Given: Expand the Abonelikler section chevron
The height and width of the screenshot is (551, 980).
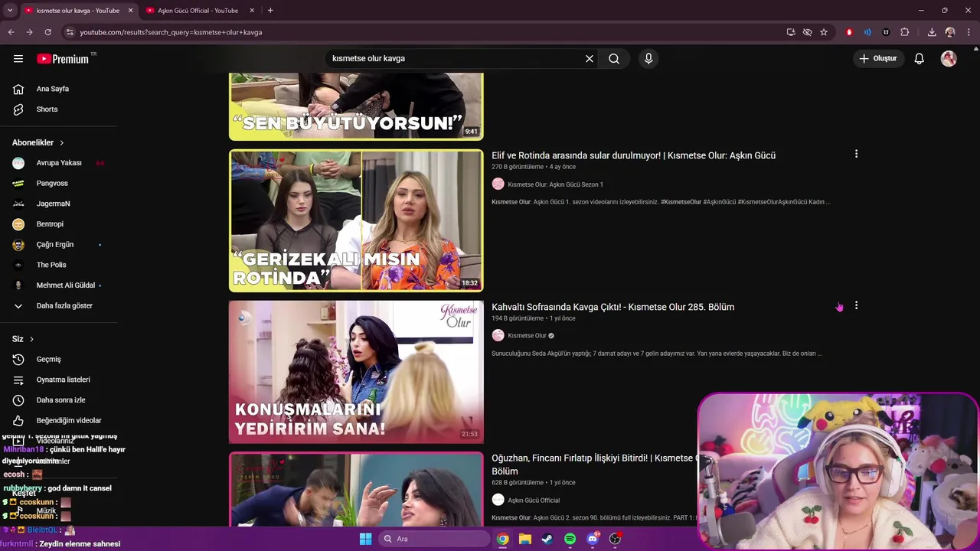Looking at the screenshot, I should click(x=62, y=143).
